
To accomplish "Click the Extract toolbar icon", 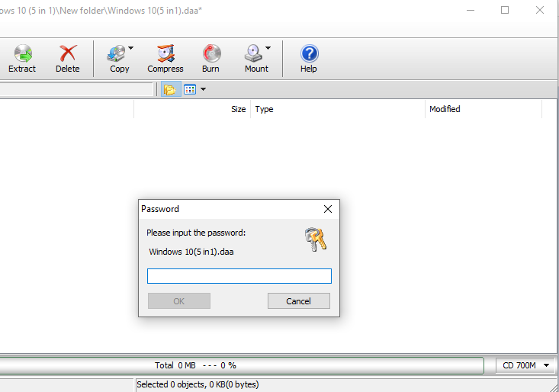I will point(23,53).
